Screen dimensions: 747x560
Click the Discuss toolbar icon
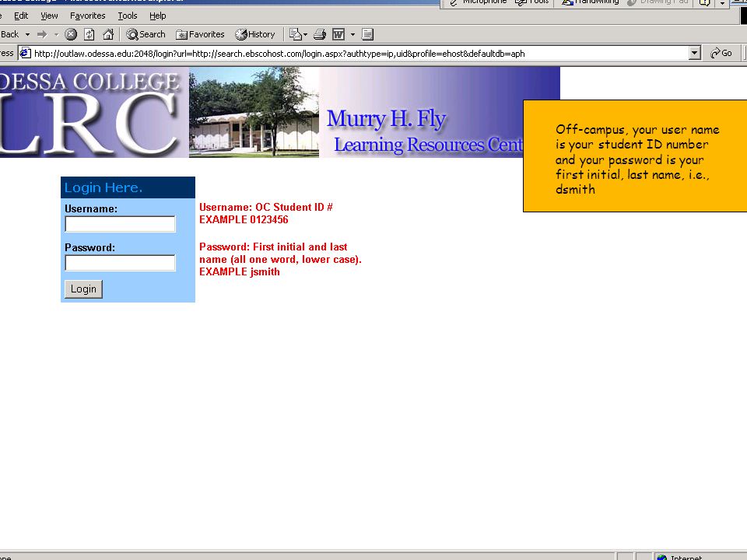pos(367,34)
